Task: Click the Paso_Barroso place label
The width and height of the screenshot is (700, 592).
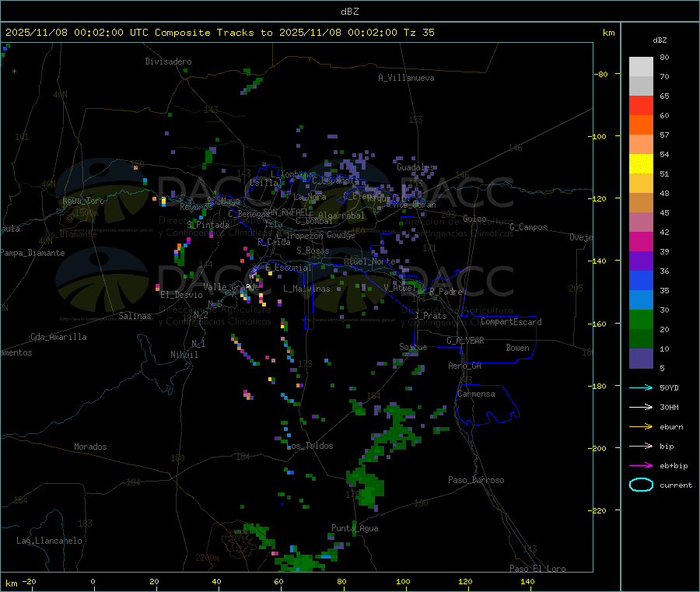Action: click(476, 480)
